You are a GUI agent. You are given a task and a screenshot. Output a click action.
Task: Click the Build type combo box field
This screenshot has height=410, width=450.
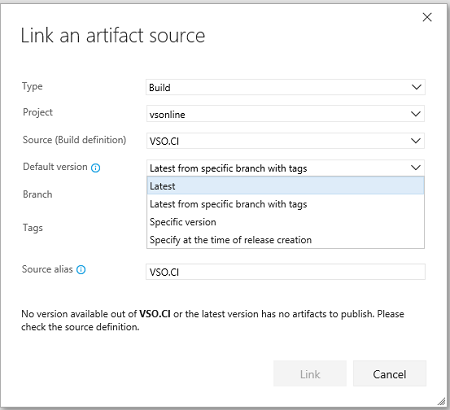pos(286,87)
